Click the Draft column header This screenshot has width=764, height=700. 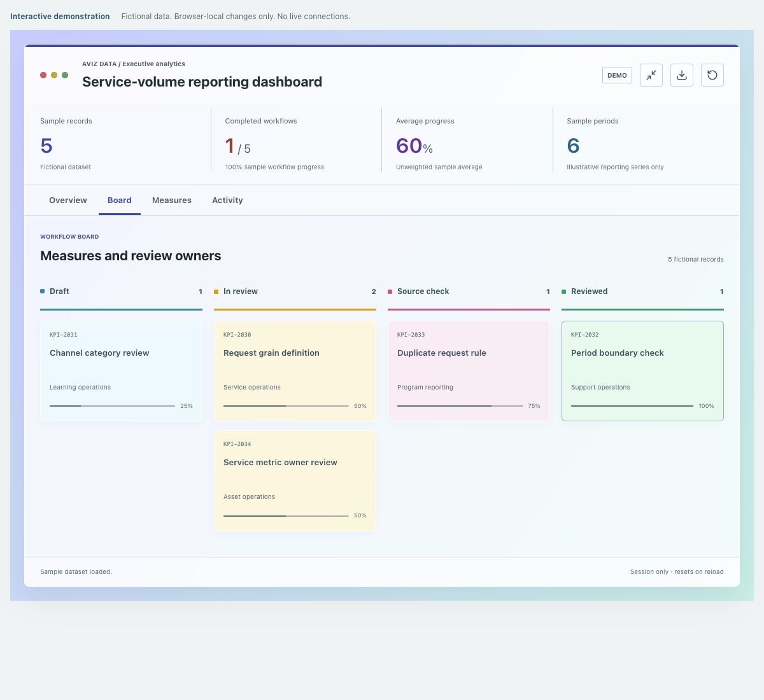click(x=121, y=291)
